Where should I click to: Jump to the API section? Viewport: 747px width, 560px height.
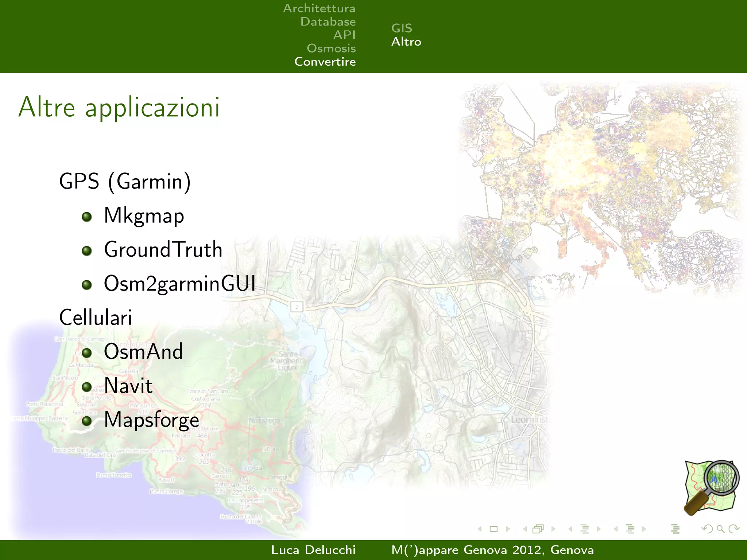click(344, 35)
